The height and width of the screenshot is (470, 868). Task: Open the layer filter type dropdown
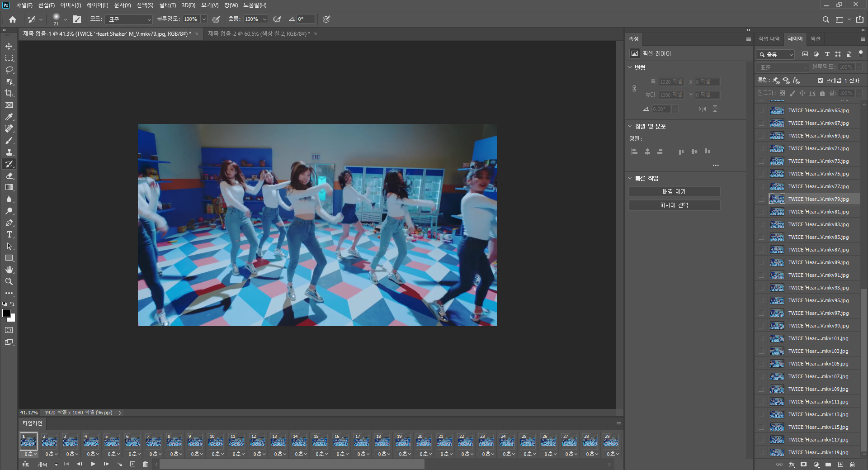(x=775, y=54)
